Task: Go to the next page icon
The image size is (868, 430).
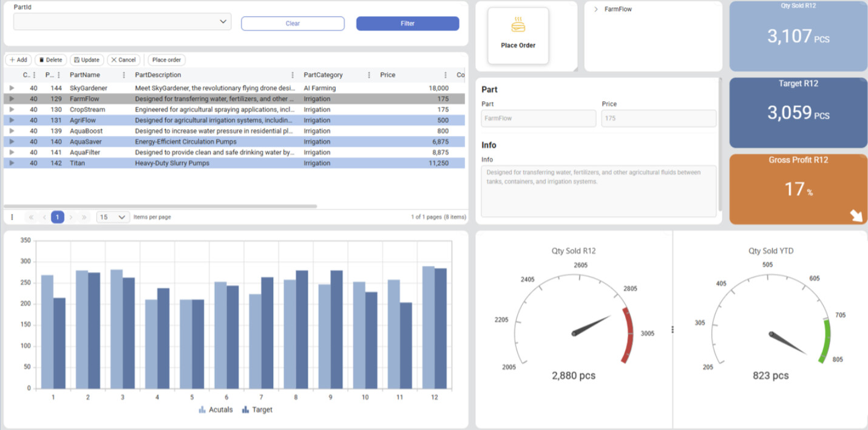Action: [x=71, y=217]
